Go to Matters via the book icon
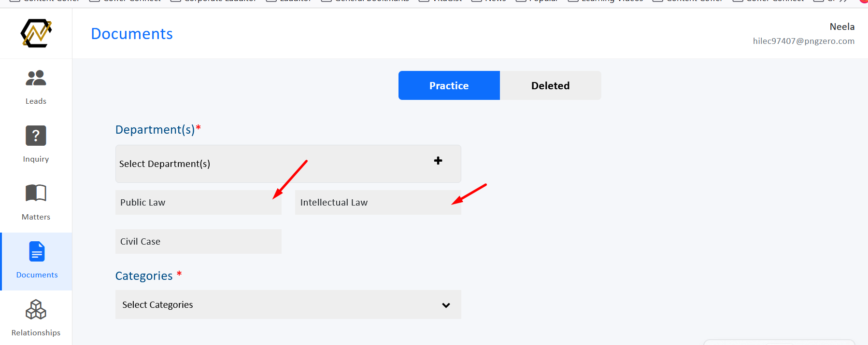This screenshot has width=868, height=345. tap(36, 193)
